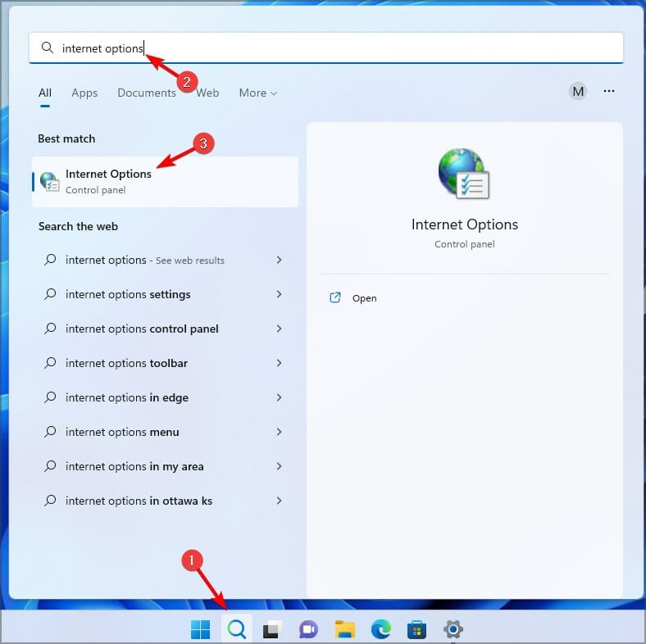This screenshot has width=646, height=644.
Task: Open the Search icon in taskbar
Action: click(x=237, y=628)
